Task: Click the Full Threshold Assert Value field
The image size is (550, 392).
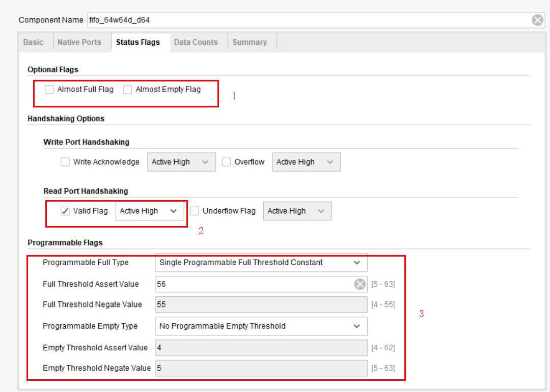Action: tap(261, 284)
